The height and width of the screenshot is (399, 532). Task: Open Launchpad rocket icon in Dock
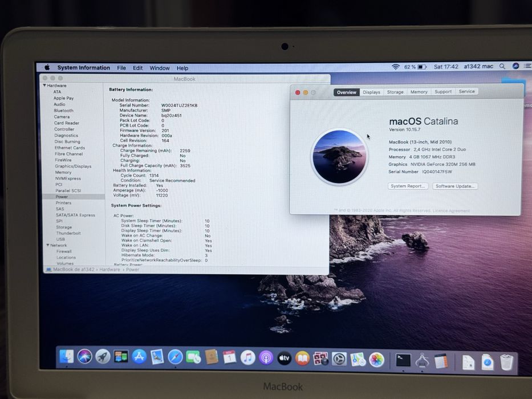click(x=103, y=357)
